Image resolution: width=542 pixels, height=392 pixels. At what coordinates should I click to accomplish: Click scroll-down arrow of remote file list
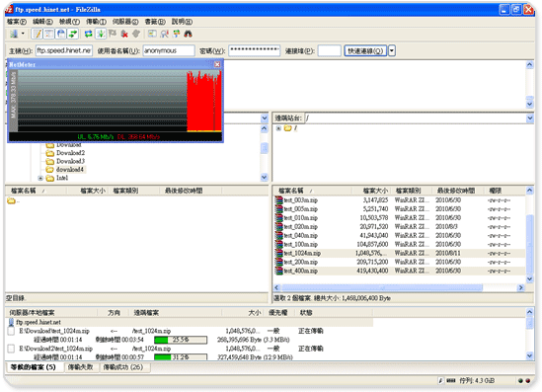coord(529,278)
